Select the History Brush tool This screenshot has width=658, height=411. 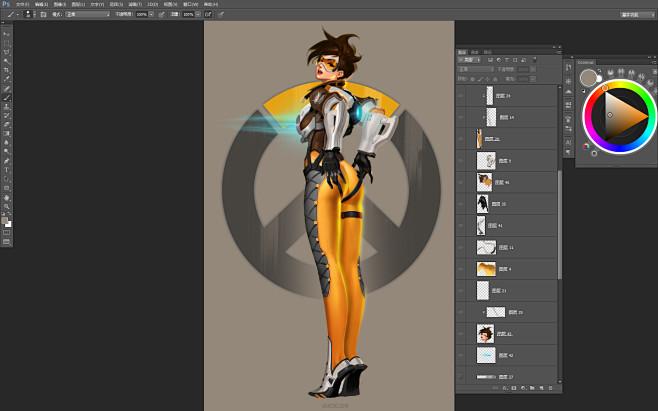[6, 116]
